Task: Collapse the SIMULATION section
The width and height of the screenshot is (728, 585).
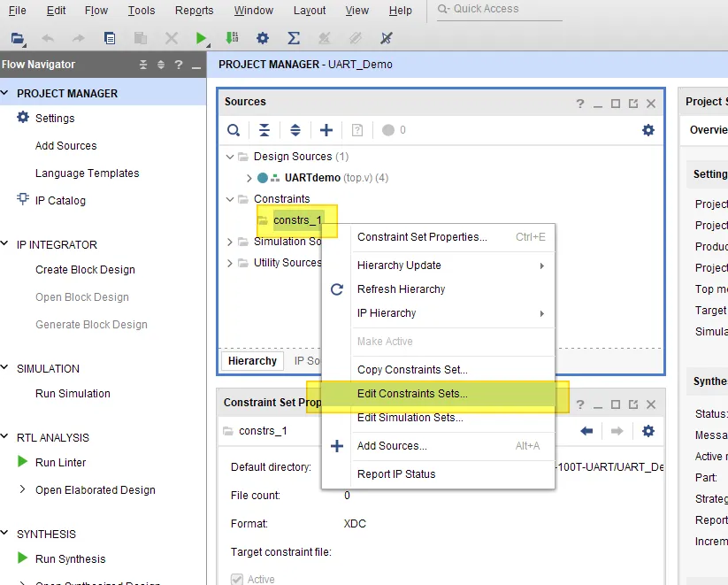Action: tap(4, 367)
